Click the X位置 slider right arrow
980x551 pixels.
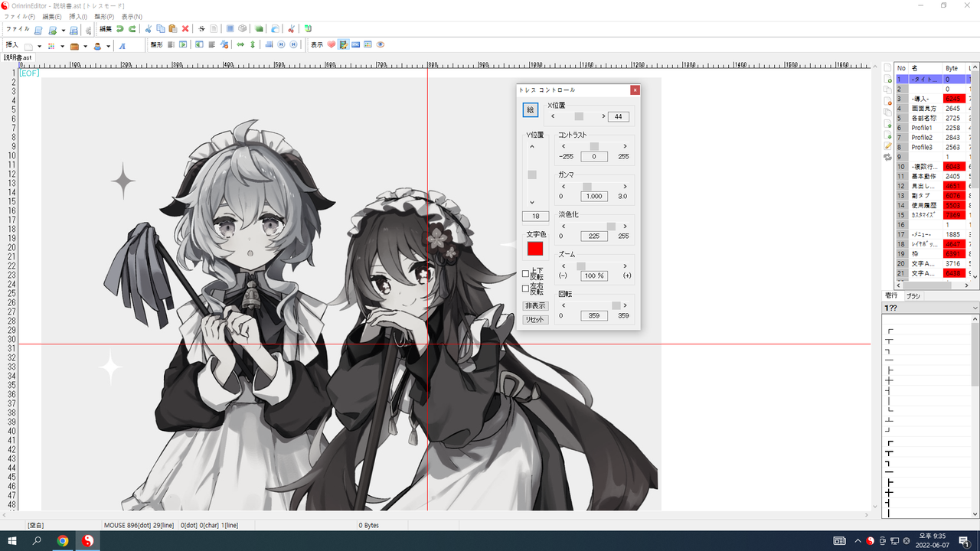point(603,116)
